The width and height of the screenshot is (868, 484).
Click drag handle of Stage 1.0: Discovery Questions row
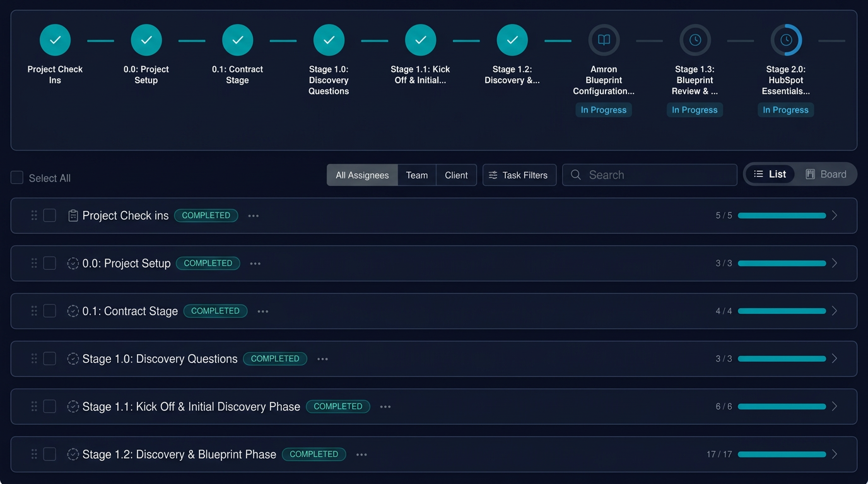tap(34, 359)
